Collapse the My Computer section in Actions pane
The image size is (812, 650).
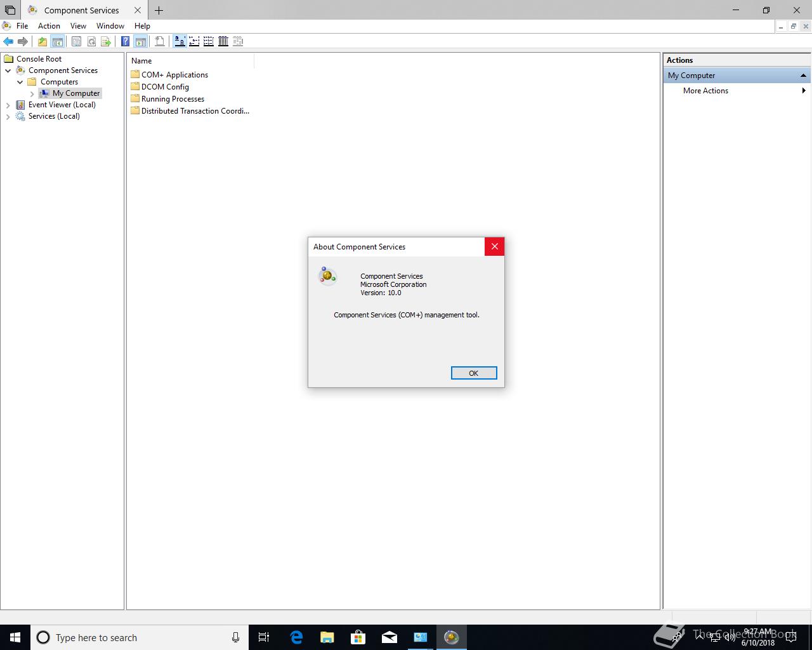click(803, 76)
